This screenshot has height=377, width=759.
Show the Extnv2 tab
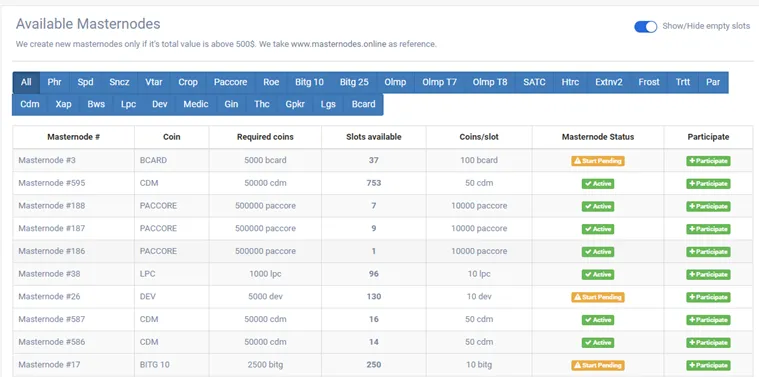(609, 82)
